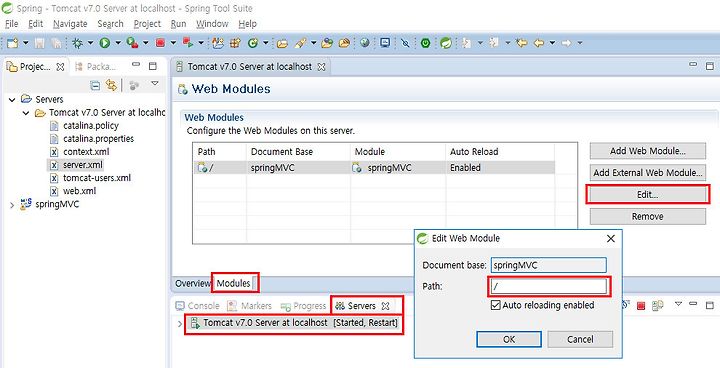Click Collapse All in Project Explorer
Image resolution: width=720 pixels, height=368 pixels.
95,85
